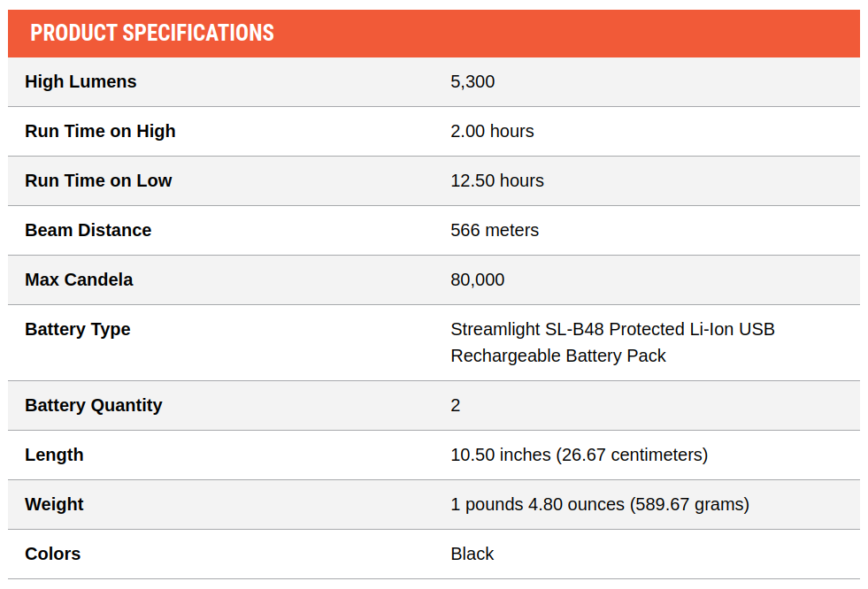Select the Run Time on Low label
The image size is (868, 589).
point(98,180)
